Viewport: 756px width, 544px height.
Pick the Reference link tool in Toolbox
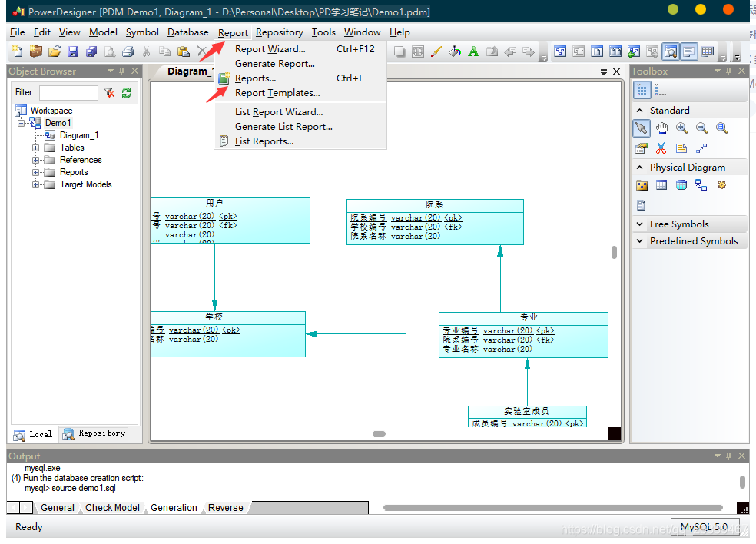click(x=701, y=185)
